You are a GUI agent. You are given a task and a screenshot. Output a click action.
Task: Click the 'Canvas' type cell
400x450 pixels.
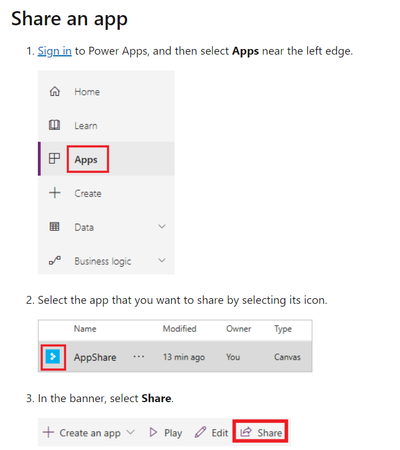[x=287, y=357]
